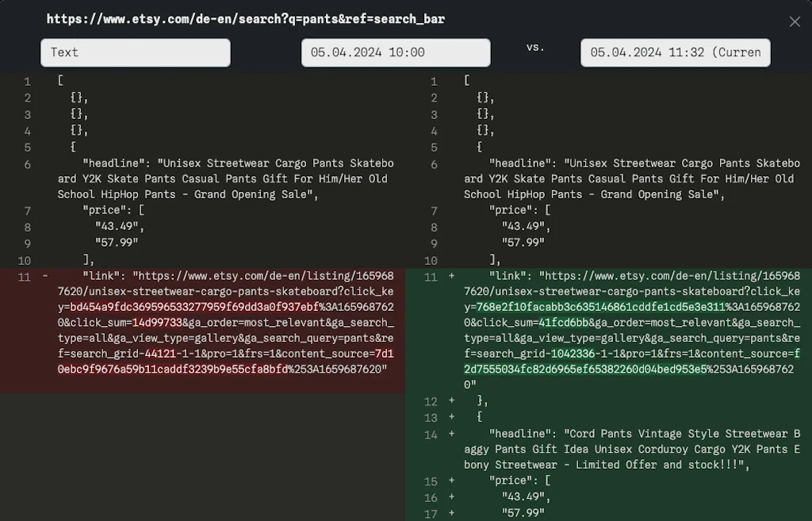Click the plus marker next to line 17
The height and width of the screenshot is (521, 812).
[450, 511]
